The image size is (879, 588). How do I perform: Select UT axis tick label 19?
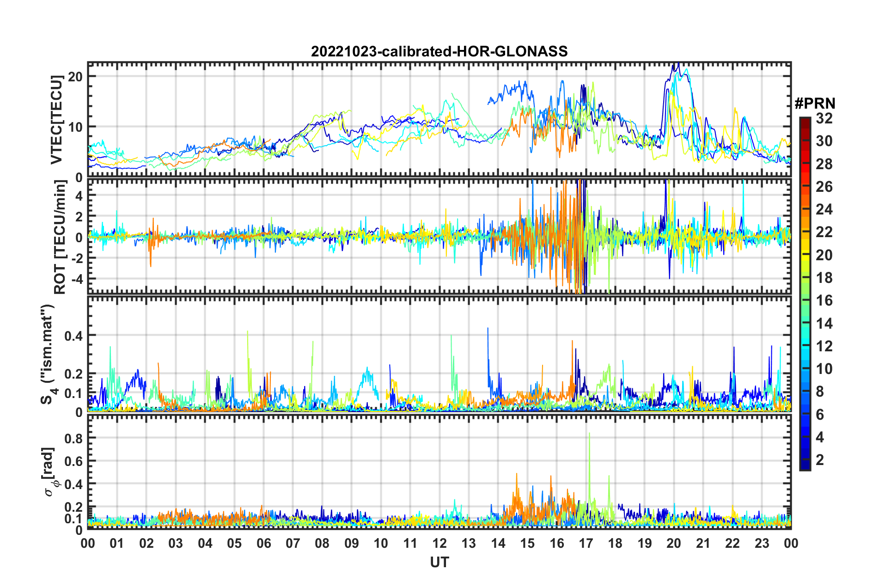[645, 543]
